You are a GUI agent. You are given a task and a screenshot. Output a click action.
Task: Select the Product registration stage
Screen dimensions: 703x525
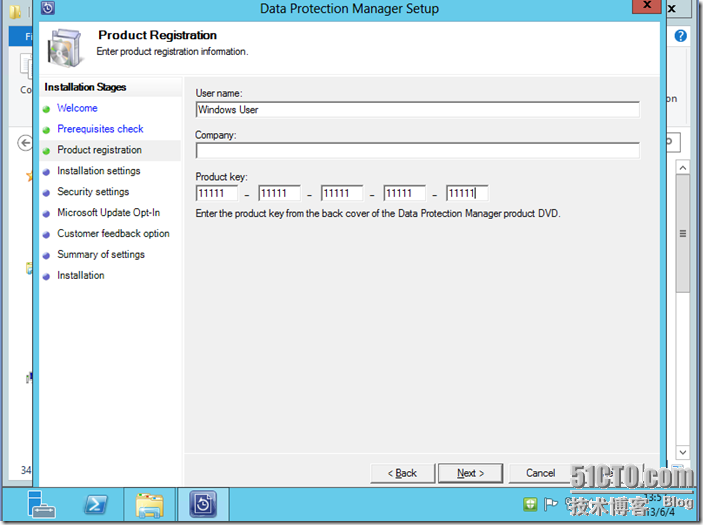[100, 150]
